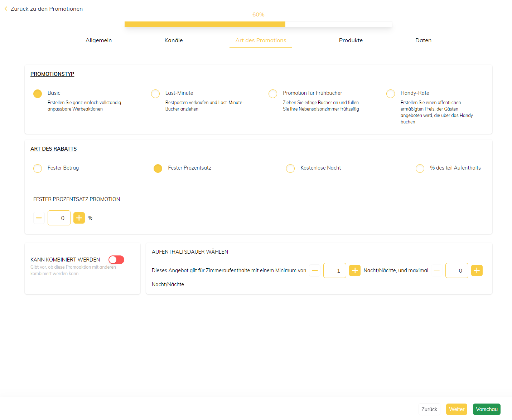Toggle the Kann kombiniert werden switch

point(116,260)
